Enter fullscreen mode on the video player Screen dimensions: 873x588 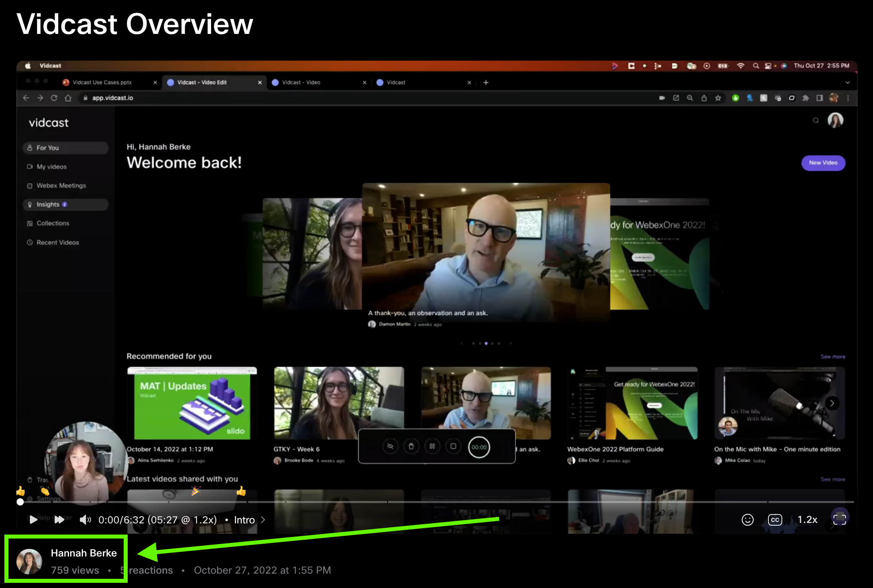(839, 519)
